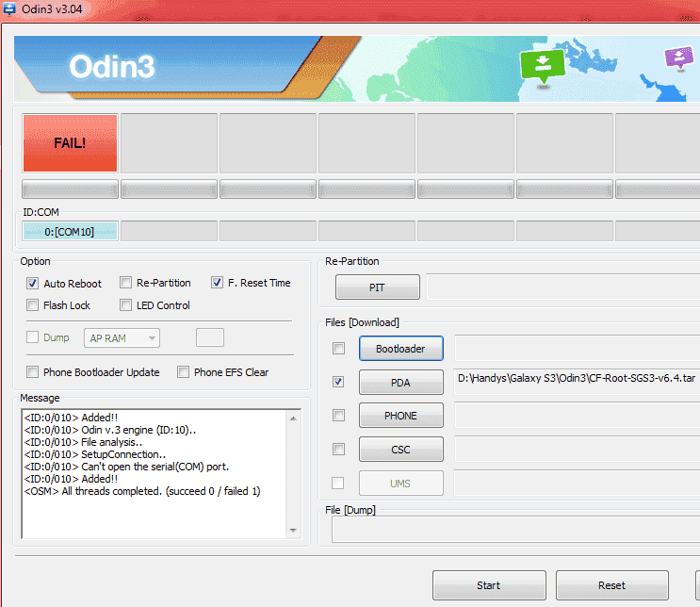
Task: Click 'Can't open the serial(COM) port.' message line
Action: pyautogui.click(x=126, y=467)
